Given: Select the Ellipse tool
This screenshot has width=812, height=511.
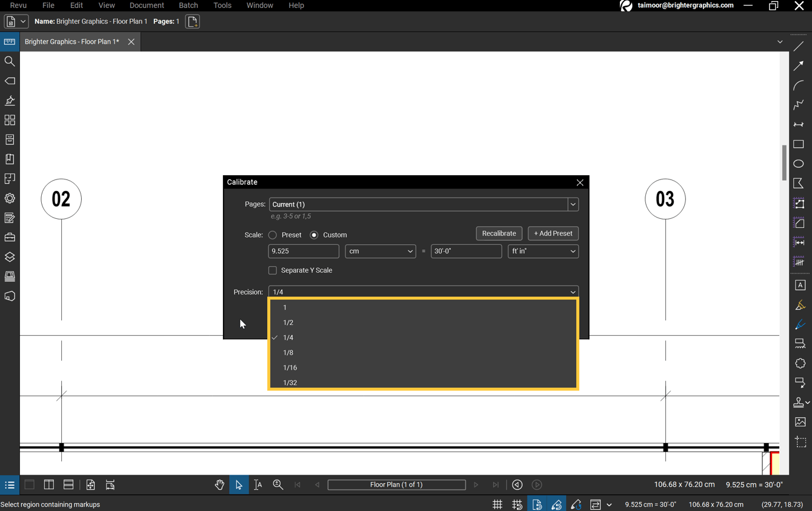Looking at the screenshot, I should (x=799, y=163).
